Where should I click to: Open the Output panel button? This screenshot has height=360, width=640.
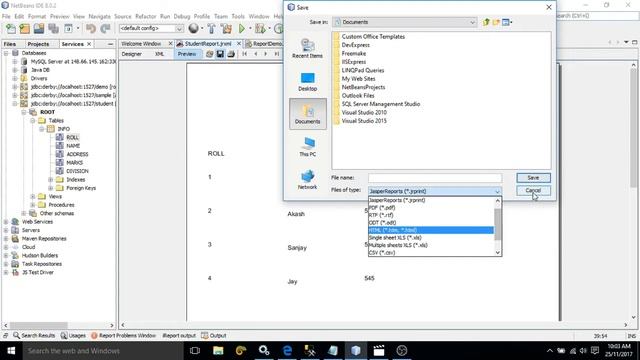click(213, 336)
